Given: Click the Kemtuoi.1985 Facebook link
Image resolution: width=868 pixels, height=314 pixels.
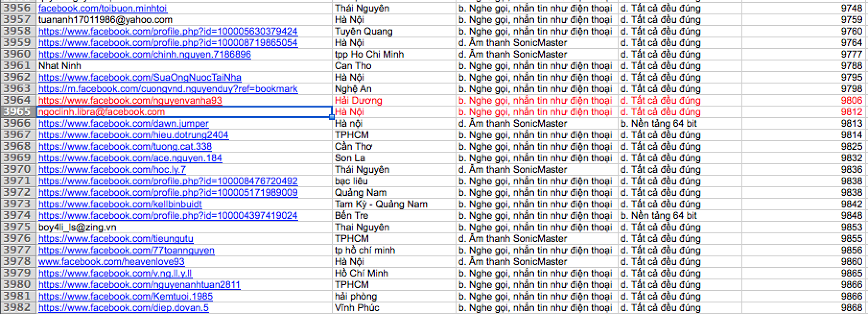Looking at the screenshot, I should click(125, 296).
